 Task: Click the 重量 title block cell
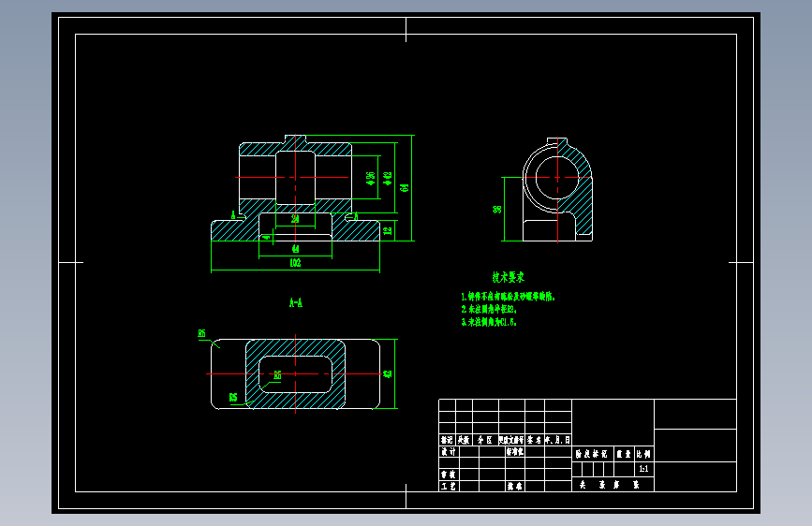624,454
